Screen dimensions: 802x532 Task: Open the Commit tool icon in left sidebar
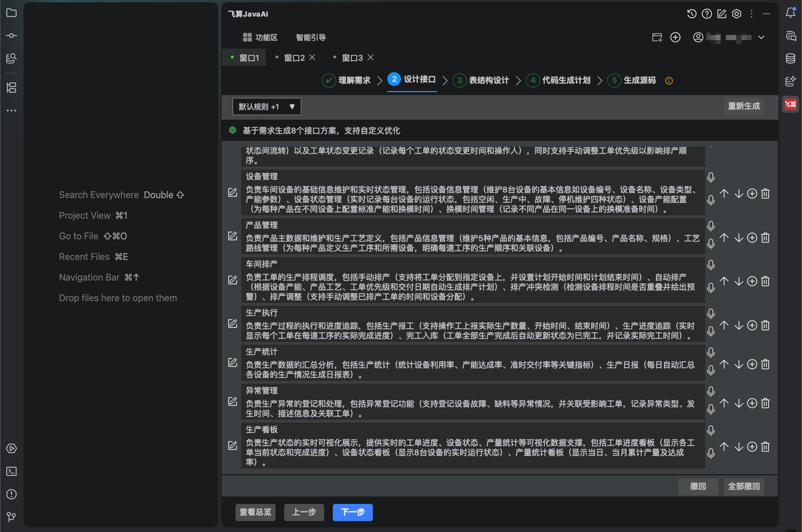(x=11, y=36)
